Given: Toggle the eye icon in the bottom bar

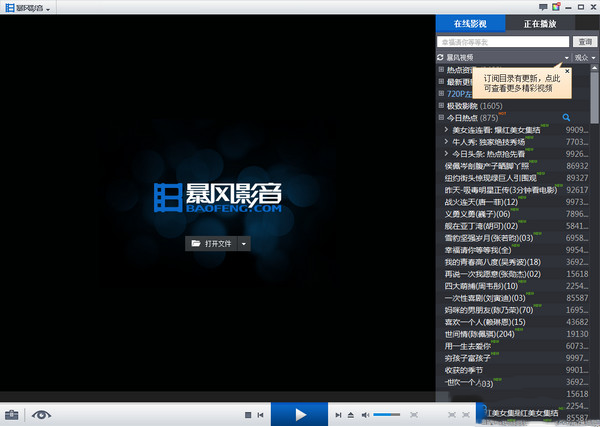Looking at the screenshot, I should click(x=41, y=415).
